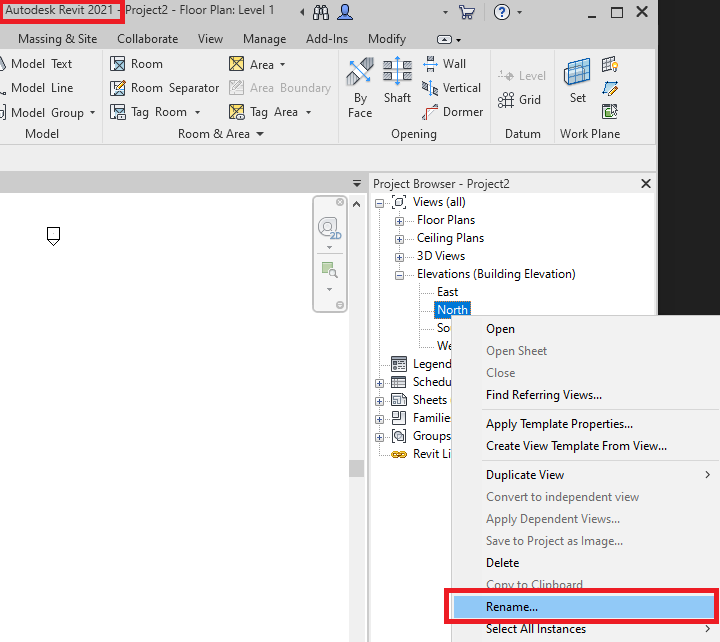Click the Help question mark icon
720x642 pixels.
click(x=501, y=12)
